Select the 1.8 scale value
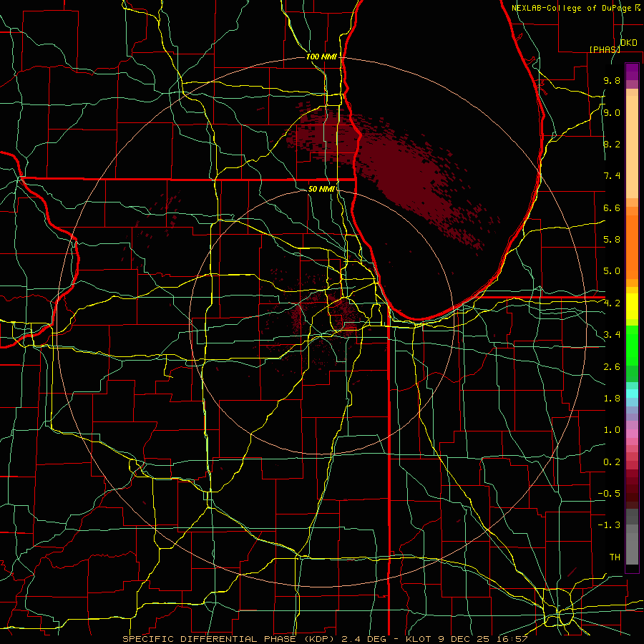The width and height of the screenshot is (644, 644). click(612, 399)
